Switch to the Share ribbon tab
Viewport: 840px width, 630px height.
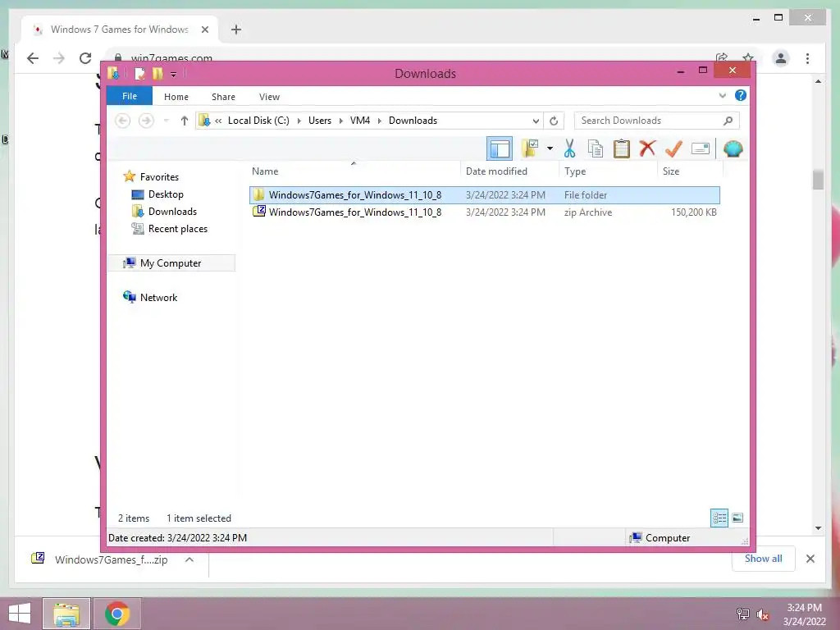coord(223,97)
